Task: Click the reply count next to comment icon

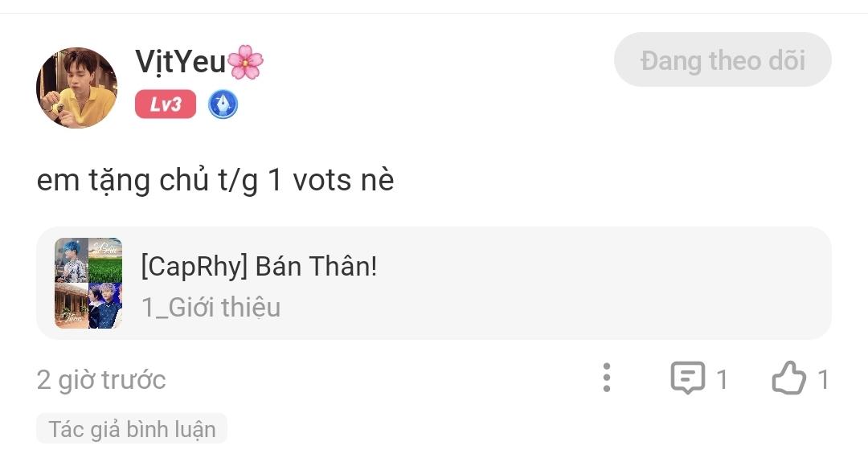Action: pos(722,379)
